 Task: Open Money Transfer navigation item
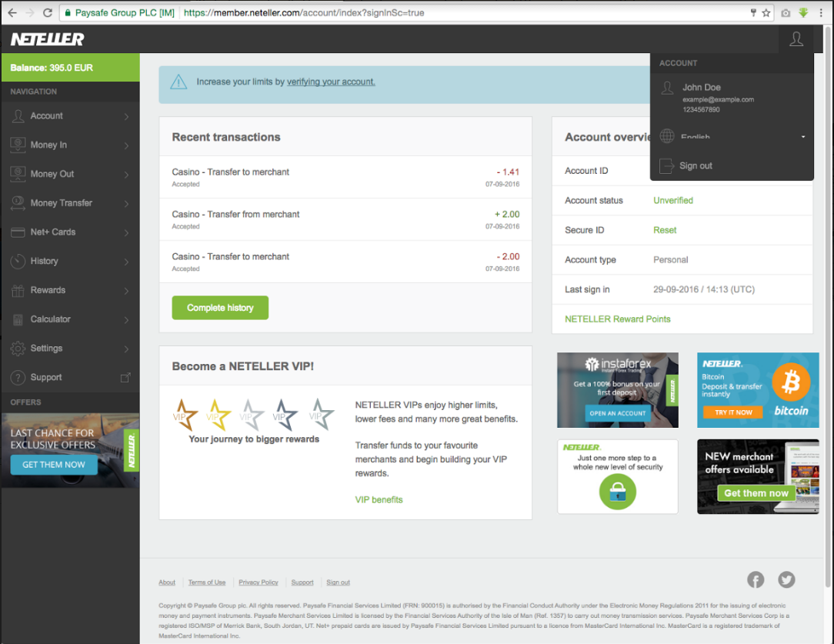pos(70,203)
